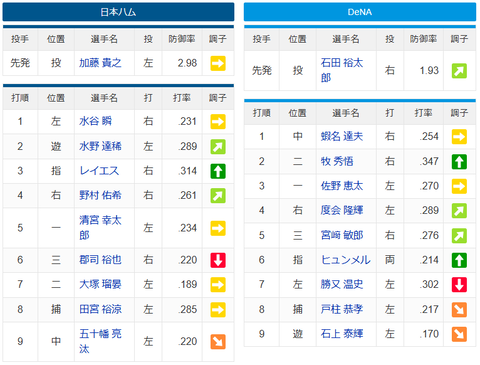Image resolution: width=480 pixels, height=365 pixels.
Task: Click the yellow arrow for 蝦名 達夫
Action: 459,137
